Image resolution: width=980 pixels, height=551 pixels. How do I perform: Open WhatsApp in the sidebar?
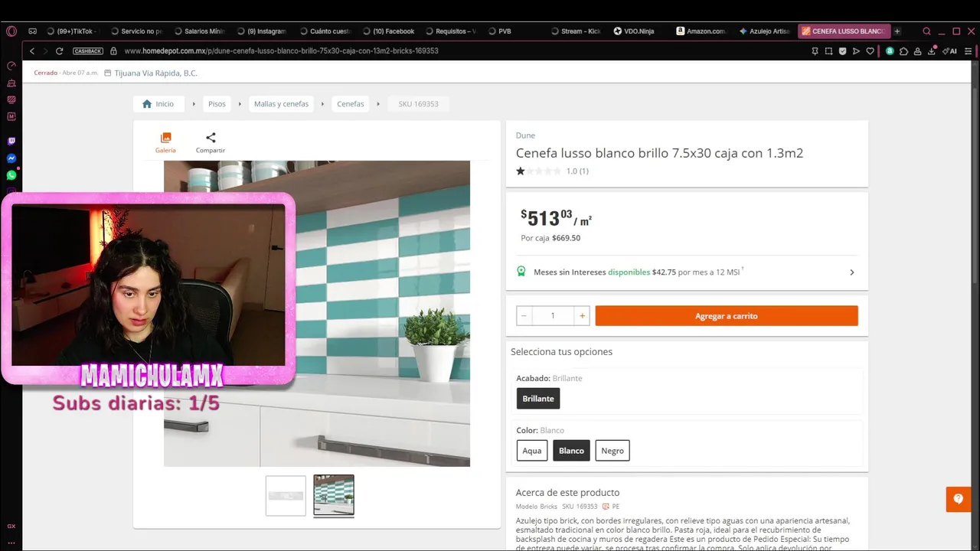pos(11,175)
